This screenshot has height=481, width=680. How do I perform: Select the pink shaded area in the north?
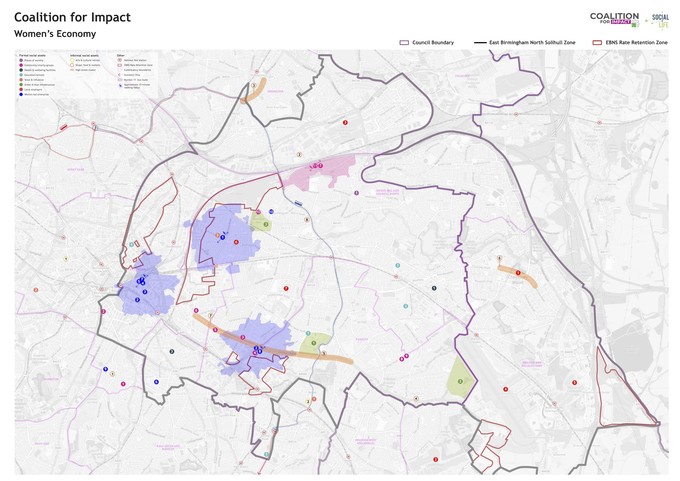(x=320, y=175)
